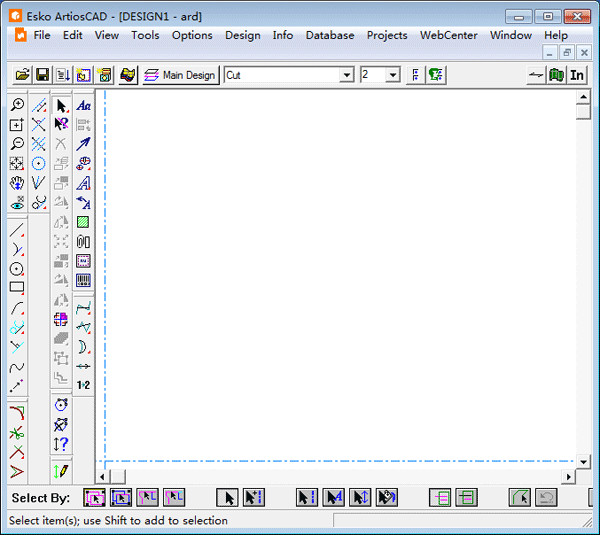Click the green map layout icon
The image size is (600, 535).
point(556,75)
